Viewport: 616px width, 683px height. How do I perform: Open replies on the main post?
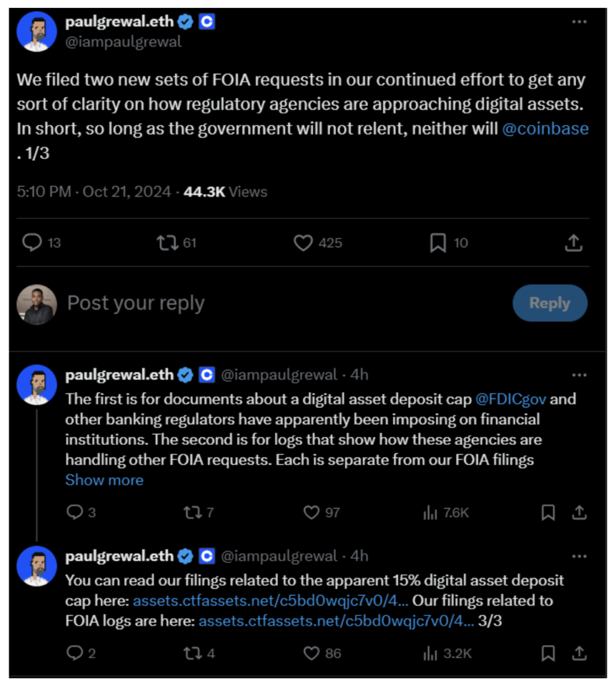32,243
